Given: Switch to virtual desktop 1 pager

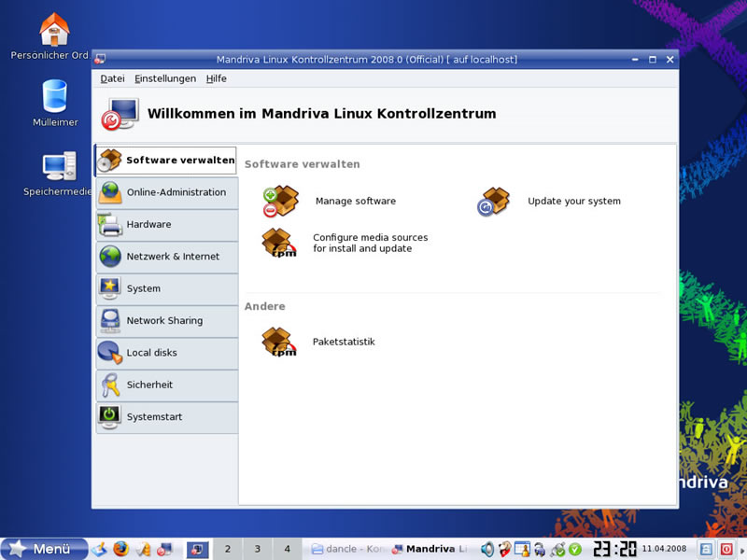Looking at the screenshot, I should [x=197, y=549].
